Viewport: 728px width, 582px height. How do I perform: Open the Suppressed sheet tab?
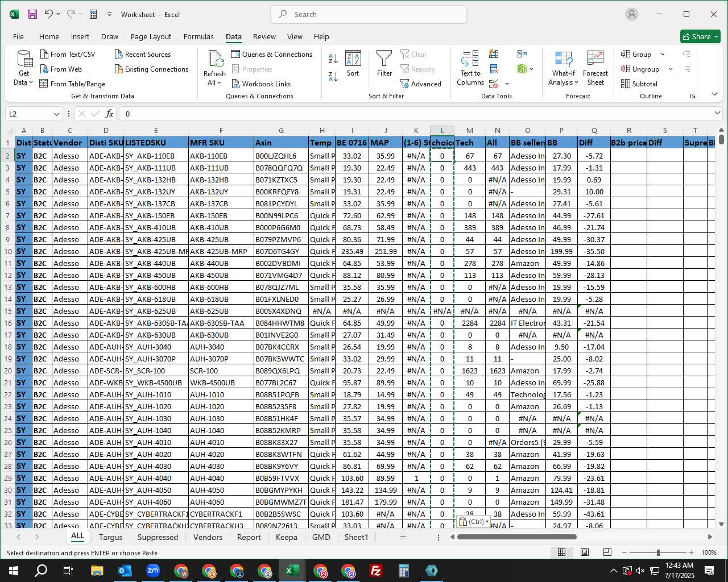(x=158, y=537)
